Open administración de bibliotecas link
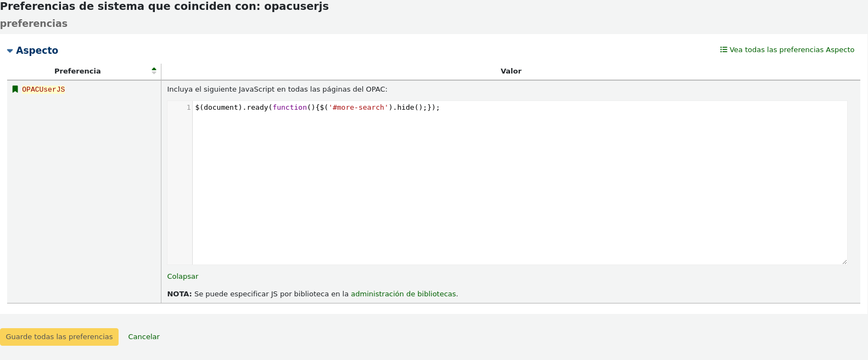This screenshot has height=360, width=868. tap(403, 294)
